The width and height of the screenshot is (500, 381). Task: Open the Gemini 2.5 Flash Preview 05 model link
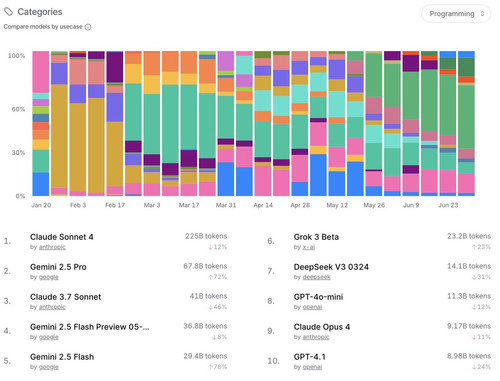(90, 327)
